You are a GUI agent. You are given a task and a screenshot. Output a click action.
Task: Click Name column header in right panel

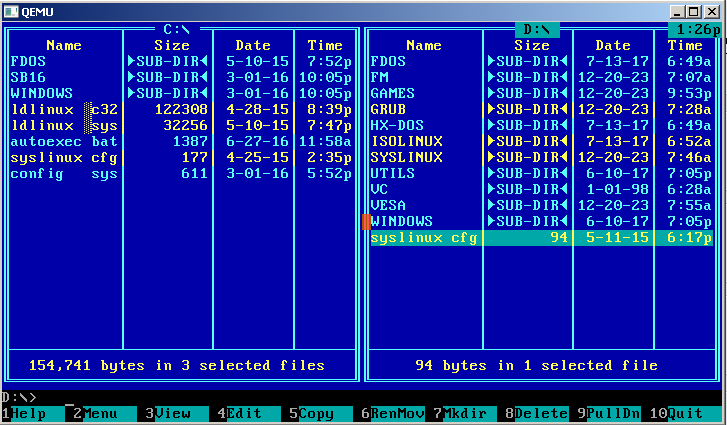click(424, 45)
